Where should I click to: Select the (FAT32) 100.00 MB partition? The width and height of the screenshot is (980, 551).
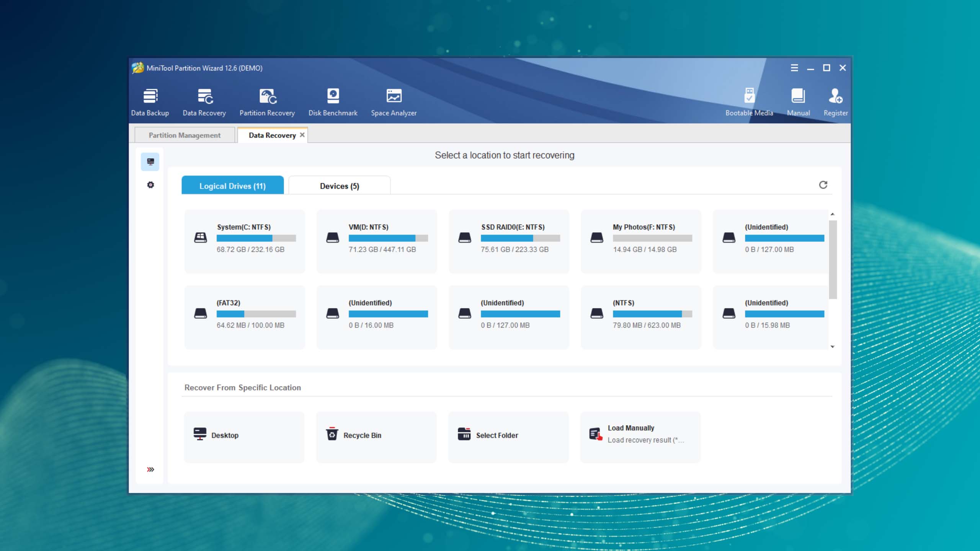[245, 317]
